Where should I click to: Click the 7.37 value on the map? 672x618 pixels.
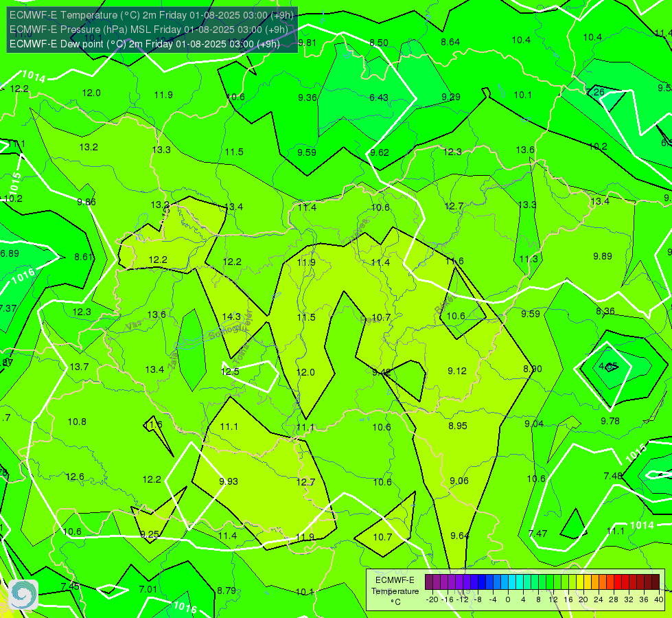(x=8, y=308)
